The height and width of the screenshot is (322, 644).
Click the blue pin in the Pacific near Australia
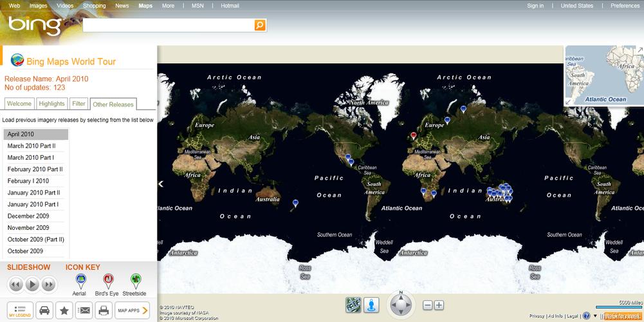click(295, 203)
